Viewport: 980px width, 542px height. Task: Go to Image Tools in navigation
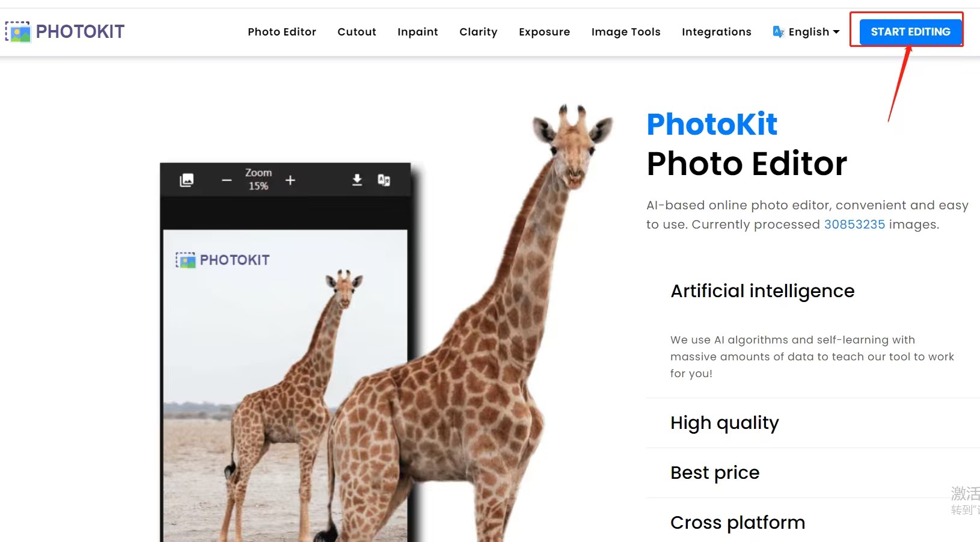(x=626, y=32)
